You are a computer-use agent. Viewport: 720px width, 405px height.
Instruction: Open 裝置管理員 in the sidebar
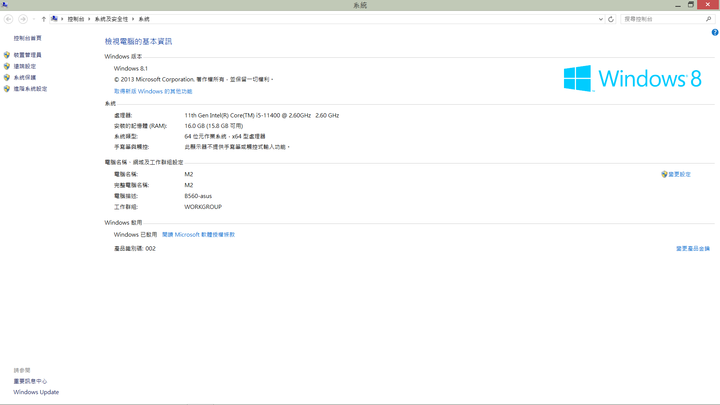[x=28, y=55]
